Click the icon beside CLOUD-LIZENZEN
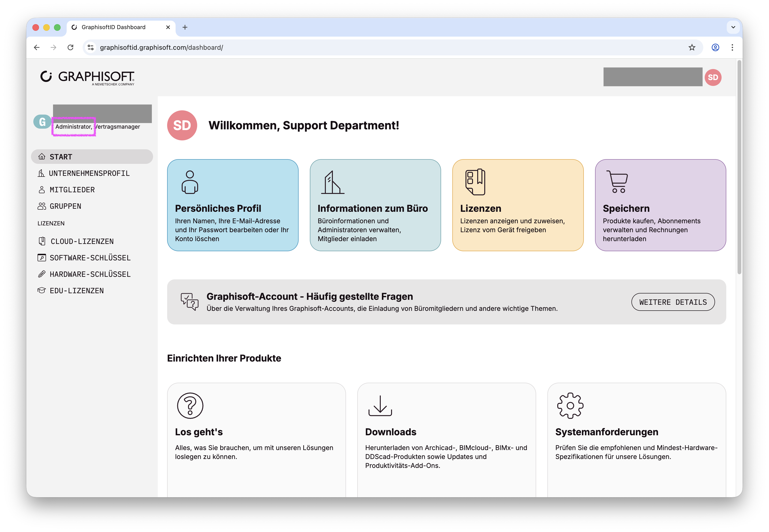This screenshot has height=532, width=769. point(42,241)
